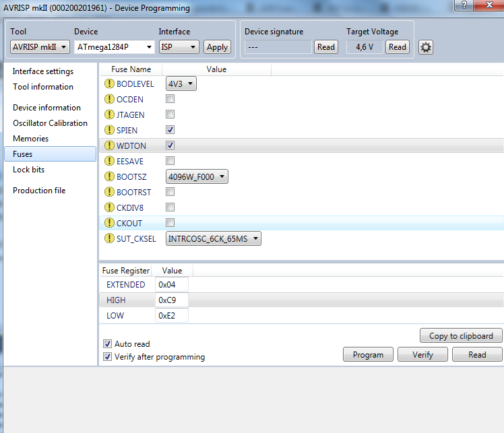Screen dimensions: 504x433
Task: Edit the HIGH fuse value 0xC9
Action: tap(172, 300)
